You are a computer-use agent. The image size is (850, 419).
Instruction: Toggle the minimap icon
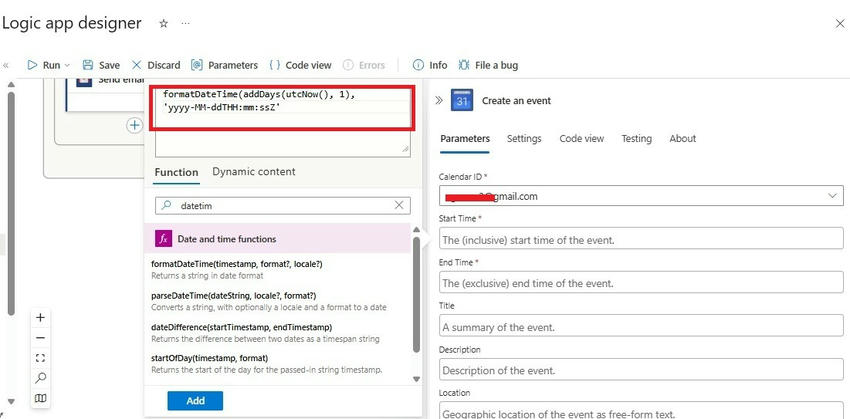[40, 397]
